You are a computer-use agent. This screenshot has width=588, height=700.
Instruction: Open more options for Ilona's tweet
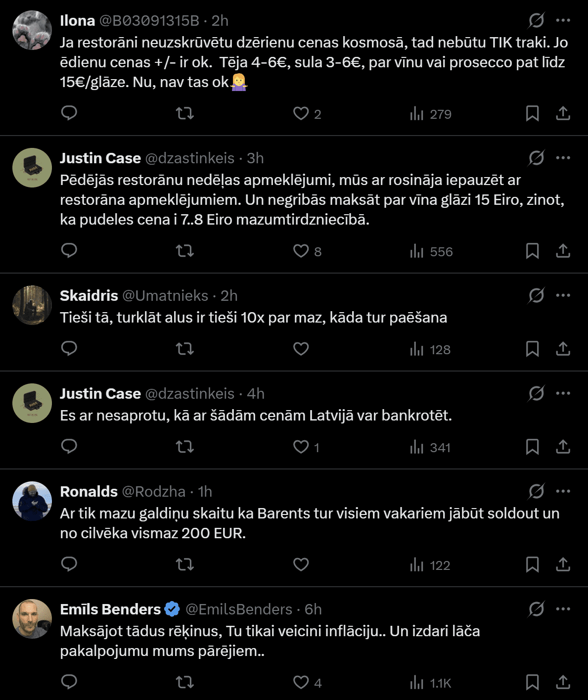[x=563, y=20]
